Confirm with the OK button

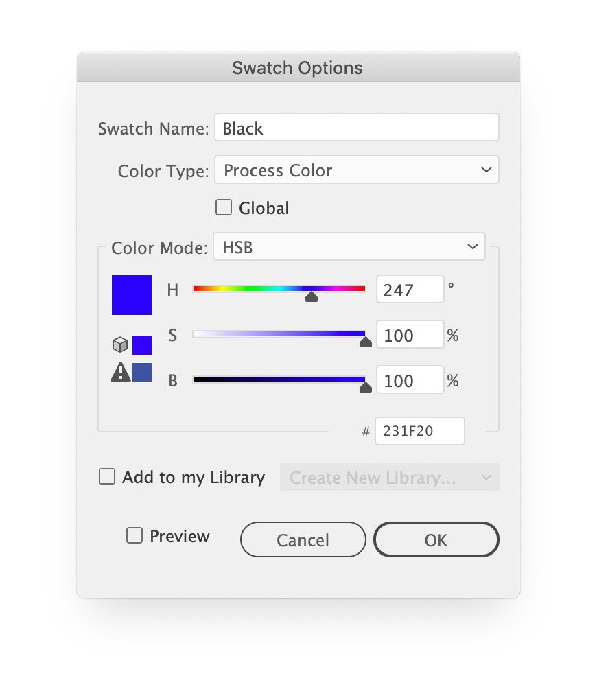(x=436, y=539)
